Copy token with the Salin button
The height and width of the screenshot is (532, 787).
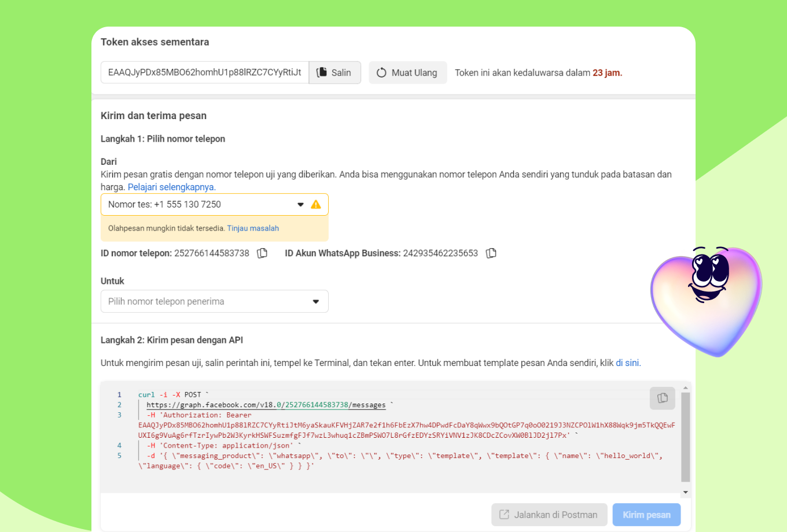[335, 73]
